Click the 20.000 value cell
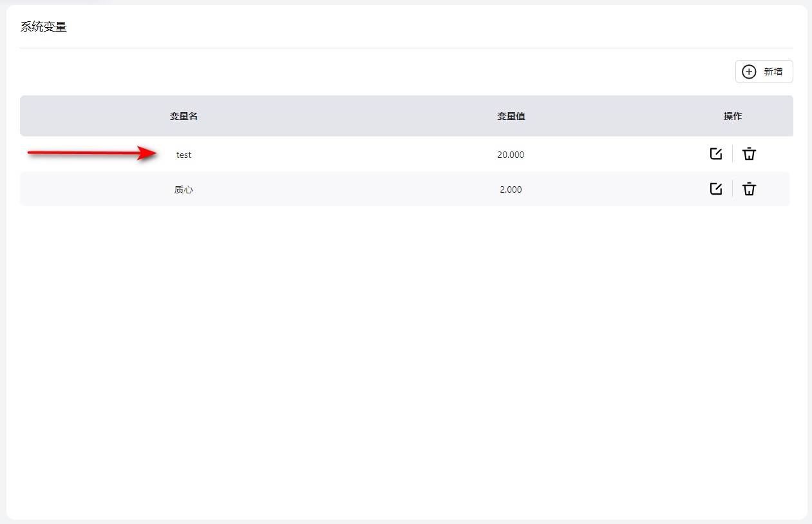812x524 pixels. [511, 155]
